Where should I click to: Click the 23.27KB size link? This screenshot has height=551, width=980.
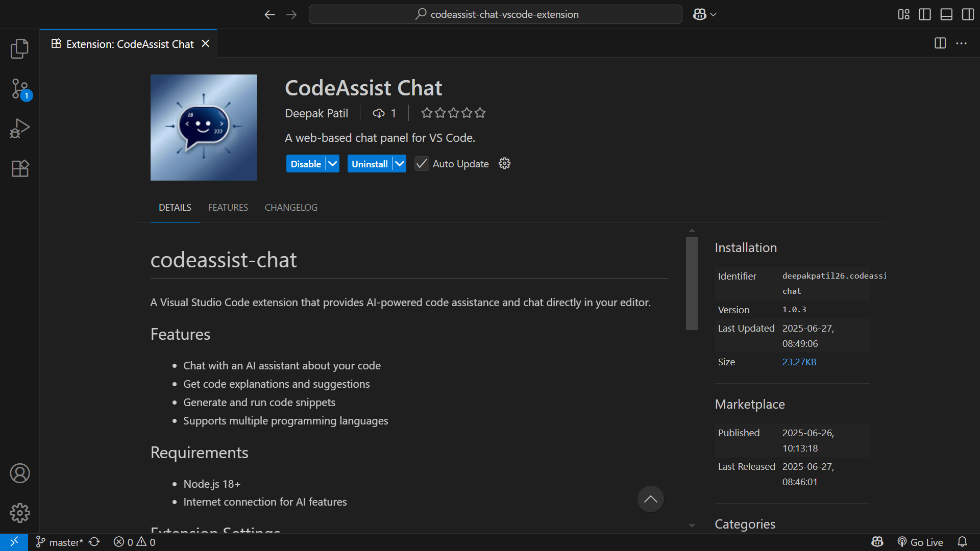[x=799, y=362]
